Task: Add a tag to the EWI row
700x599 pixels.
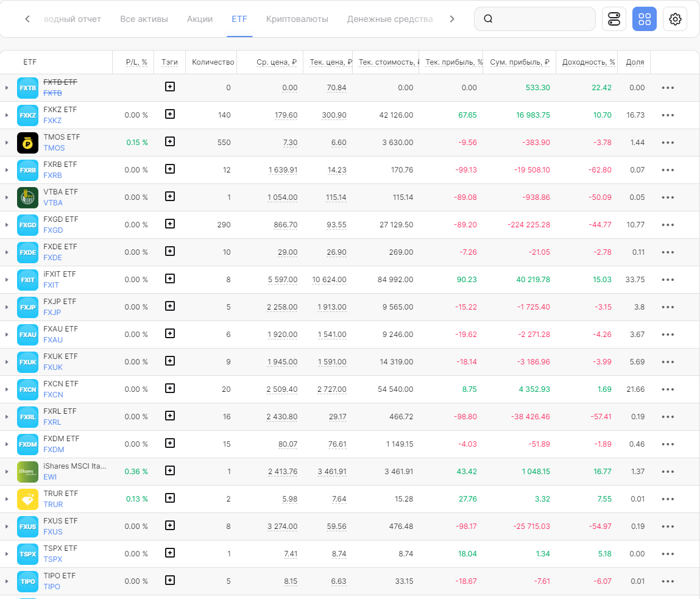Action: click(169, 470)
